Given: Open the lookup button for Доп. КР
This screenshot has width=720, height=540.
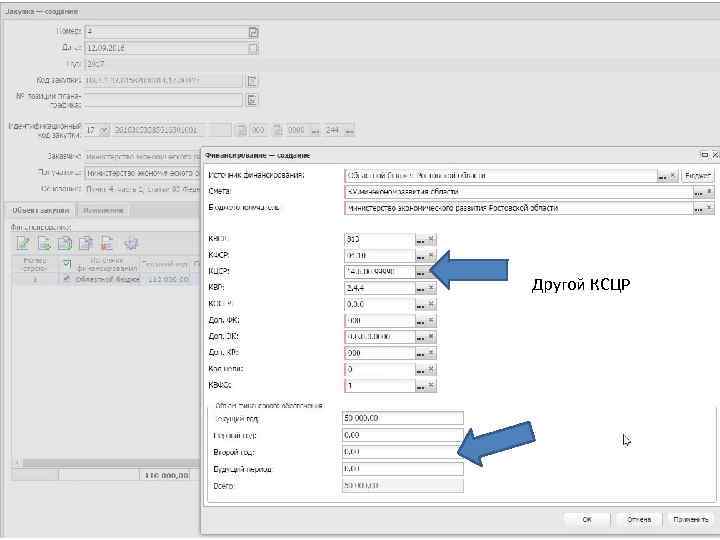Looking at the screenshot, I should pos(420,353).
